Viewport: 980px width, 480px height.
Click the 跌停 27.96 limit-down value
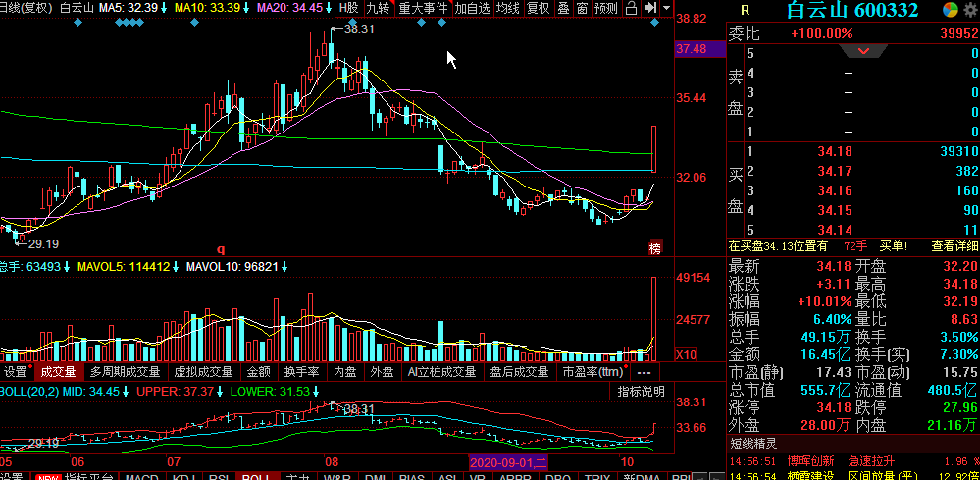pyautogui.click(x=959, y=407)
